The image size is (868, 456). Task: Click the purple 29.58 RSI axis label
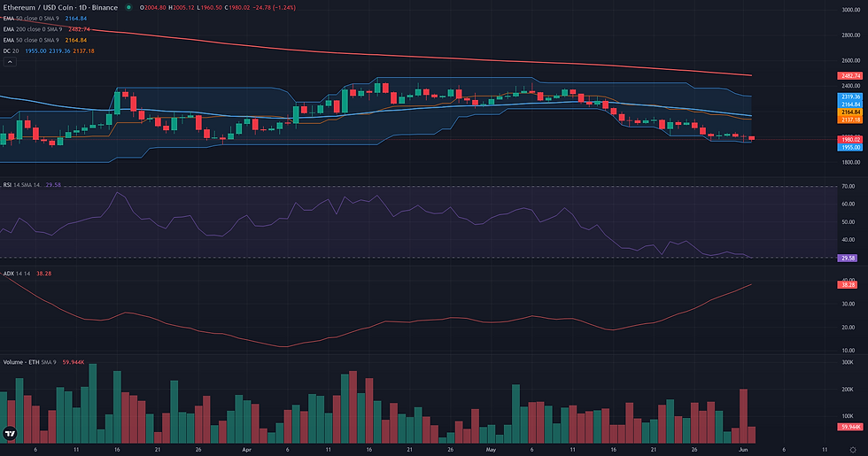849,258
